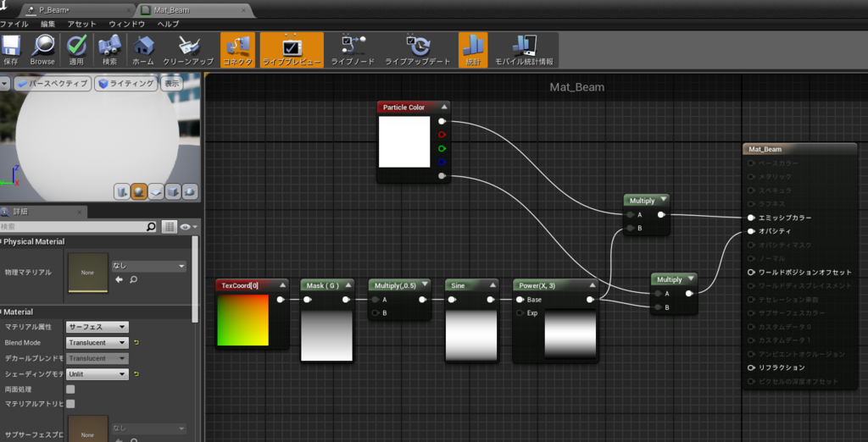Open Browse to find asset

pyautogui.click(x=42, y=50)
